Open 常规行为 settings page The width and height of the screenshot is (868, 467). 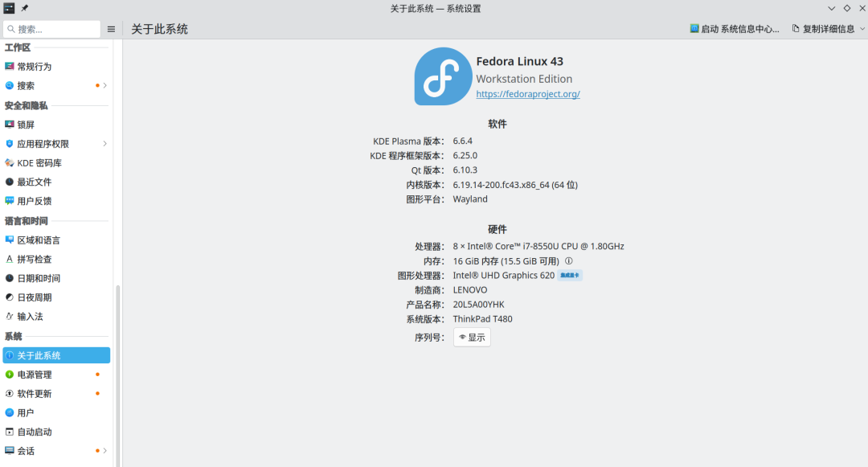click(x=56, y=67)
